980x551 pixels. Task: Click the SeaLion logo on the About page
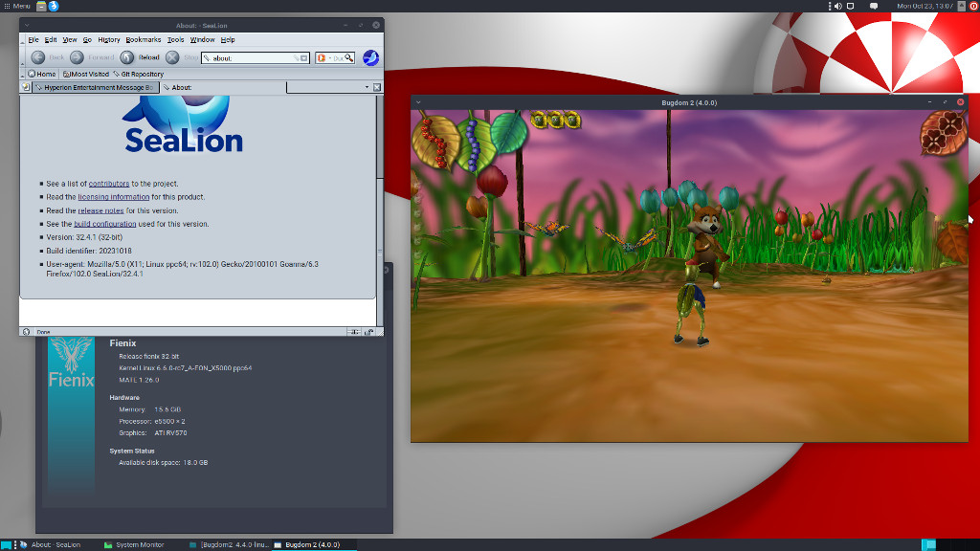(x=184, y=124)
